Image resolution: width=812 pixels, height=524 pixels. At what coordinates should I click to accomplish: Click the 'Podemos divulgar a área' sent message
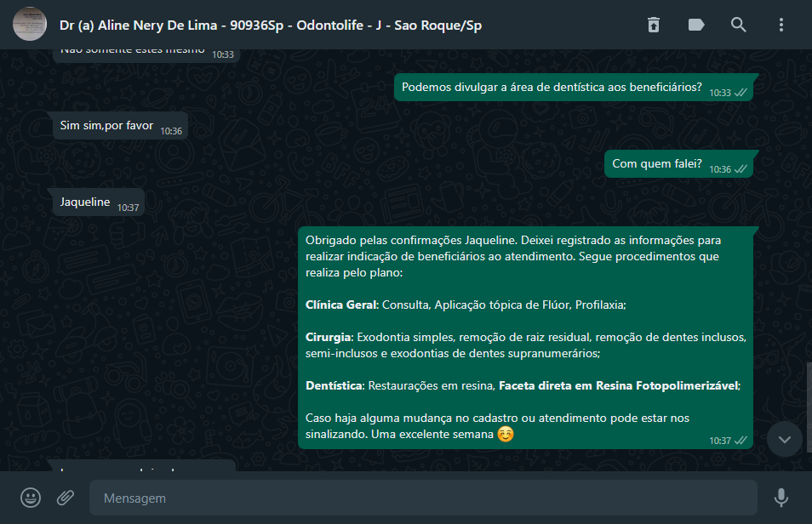[x=574, y=87]
